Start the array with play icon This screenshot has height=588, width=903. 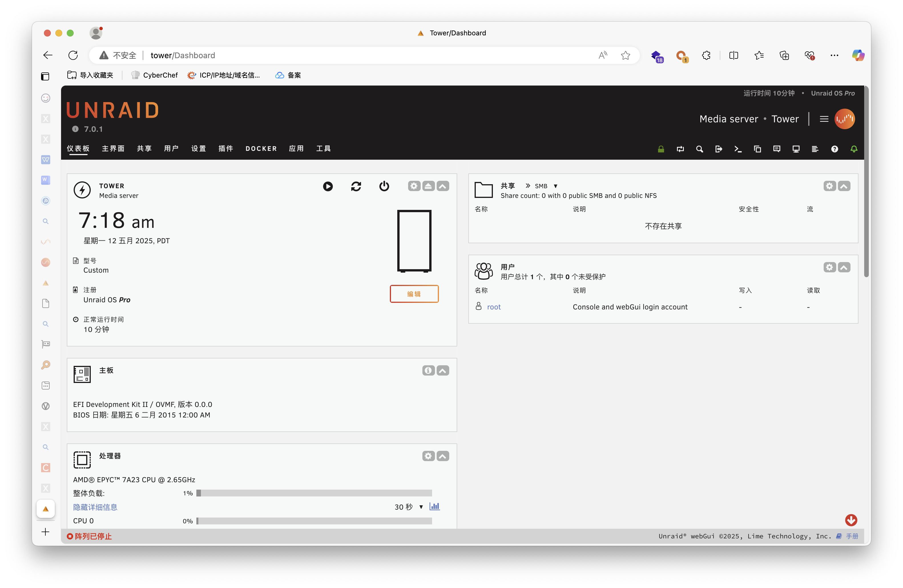[328, 186]
